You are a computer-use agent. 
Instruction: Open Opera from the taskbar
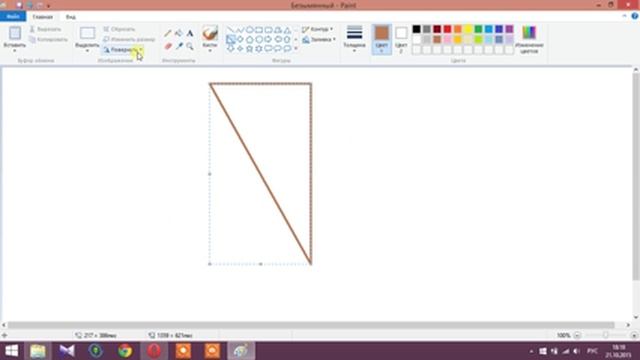[x=154, y=351]
